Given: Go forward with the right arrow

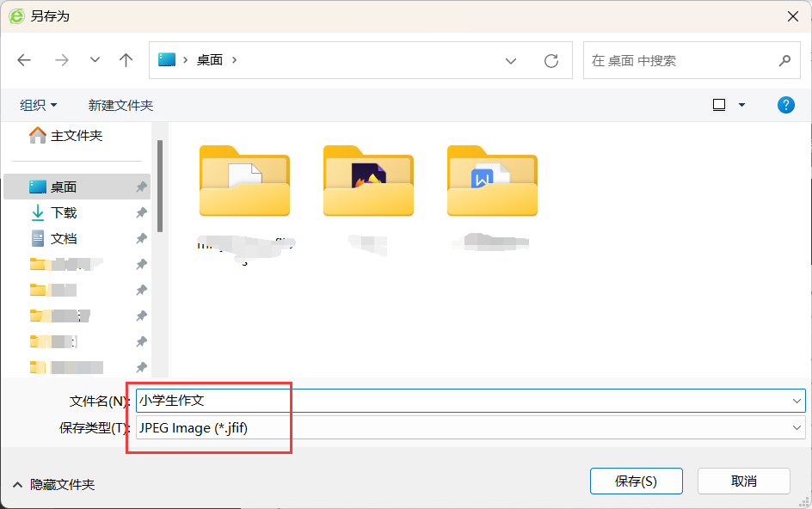Looking at the screenshot, I should (x=62, y=60).
